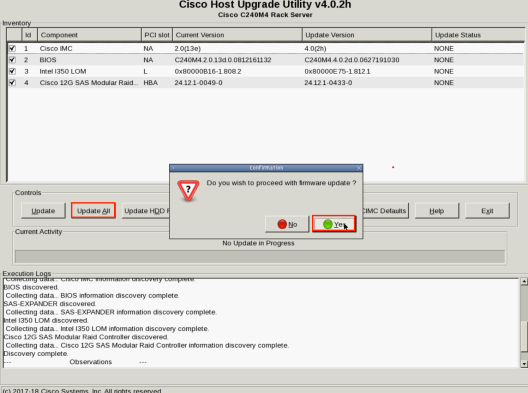Click the Update Version column header
528x393 pixels.
tap(367, 35)
